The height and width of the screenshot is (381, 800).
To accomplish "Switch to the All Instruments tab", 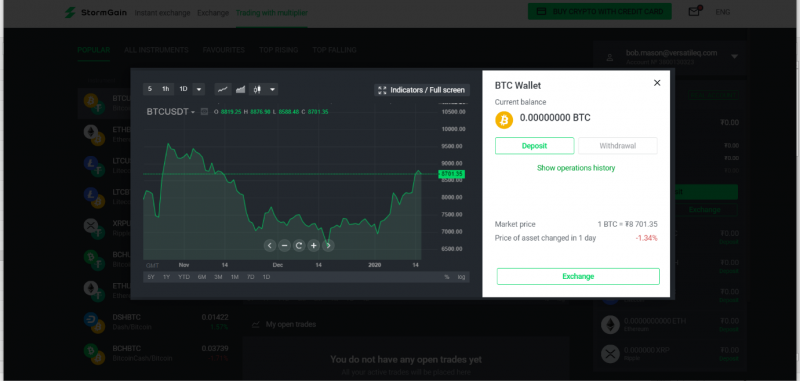I will click(156, 50).
